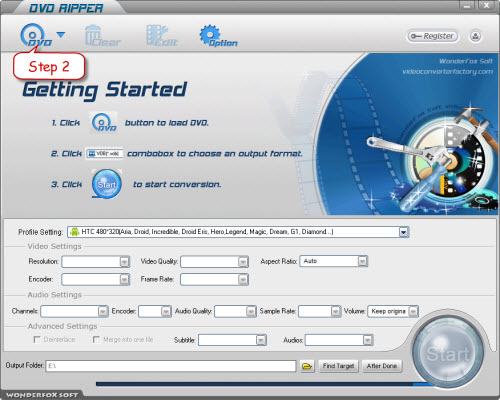Click the browse folder icon
500x400 pixels.
(307, 366)
